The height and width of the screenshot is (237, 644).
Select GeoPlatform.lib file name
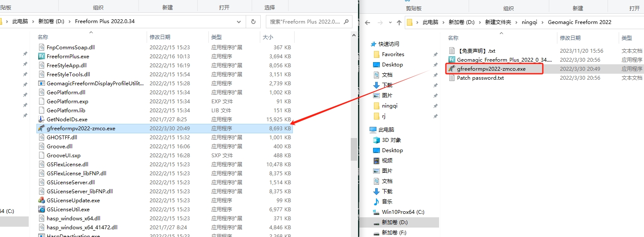66,110
